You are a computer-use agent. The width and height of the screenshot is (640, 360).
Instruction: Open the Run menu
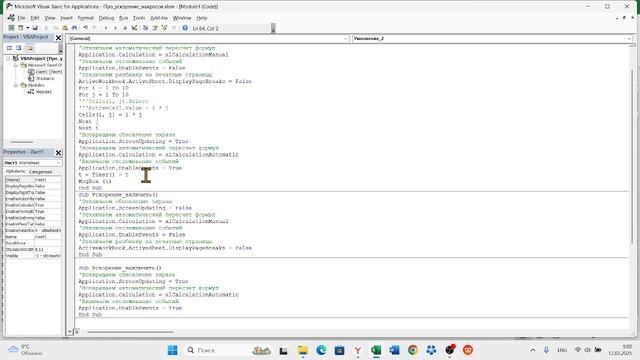coord(123,18)
